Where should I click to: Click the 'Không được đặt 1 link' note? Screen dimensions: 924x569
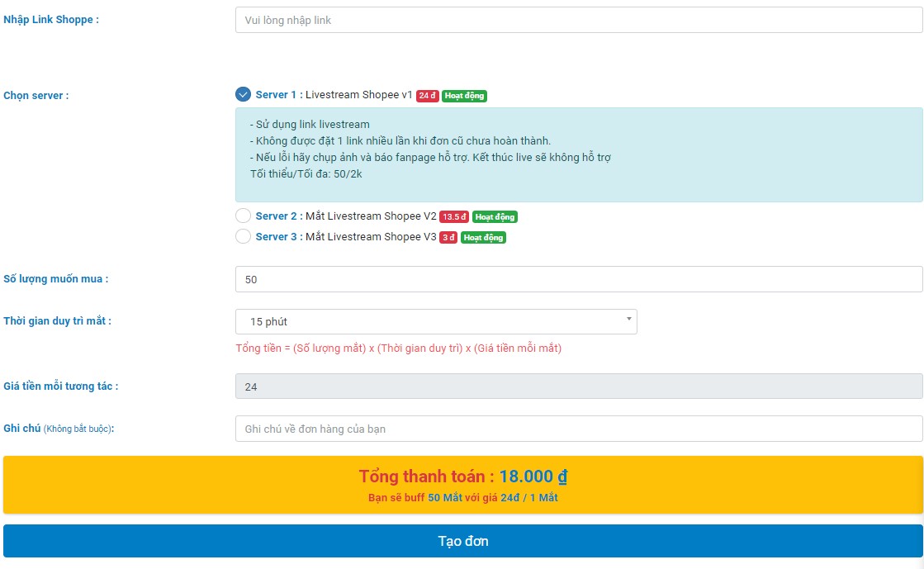(400, 141)
